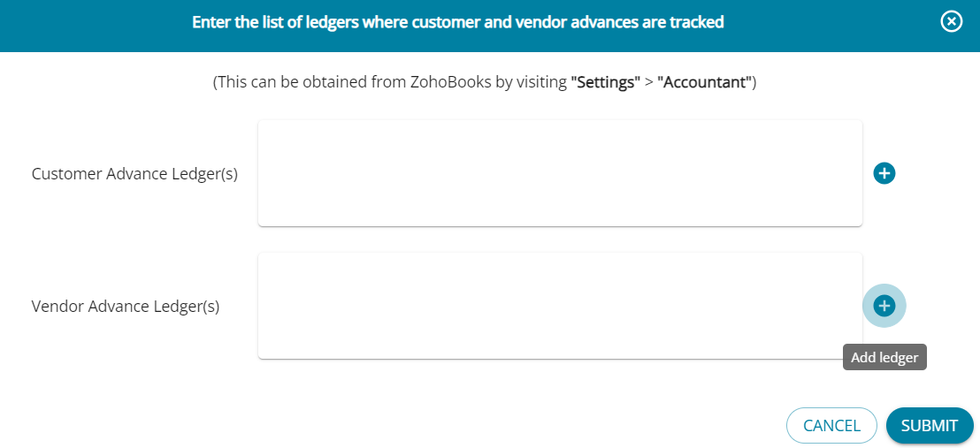Select the Customer Advance Ledger(s) label

click(x=134, y=174)
